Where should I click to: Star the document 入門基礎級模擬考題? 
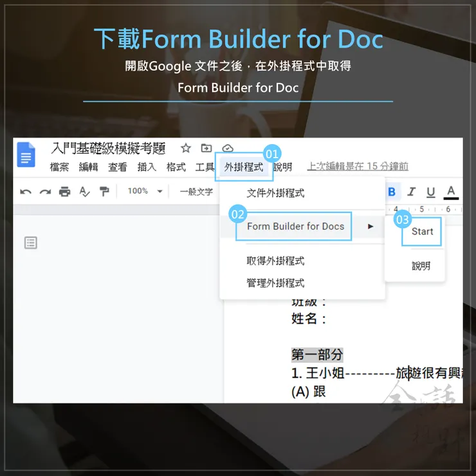click(x=185, y=148)
